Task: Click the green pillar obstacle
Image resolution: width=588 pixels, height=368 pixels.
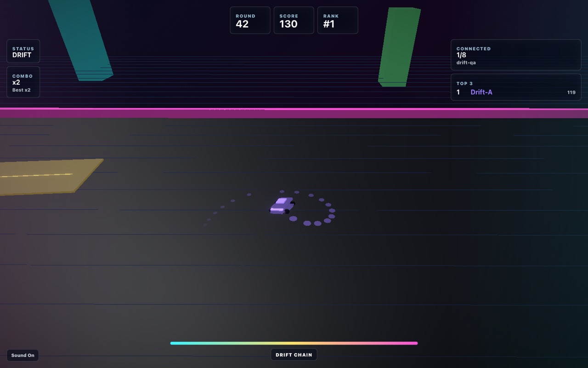Action: point(399,47)
